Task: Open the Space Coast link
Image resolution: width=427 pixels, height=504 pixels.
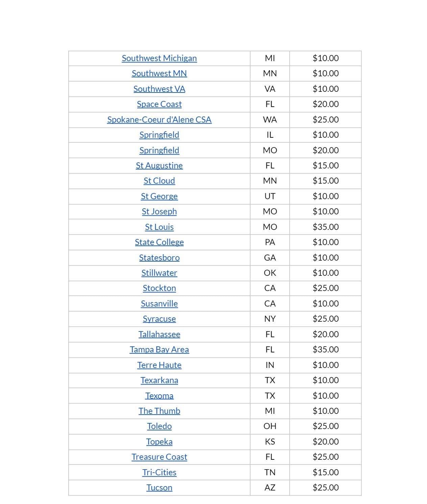Action: tap(159, 104)
